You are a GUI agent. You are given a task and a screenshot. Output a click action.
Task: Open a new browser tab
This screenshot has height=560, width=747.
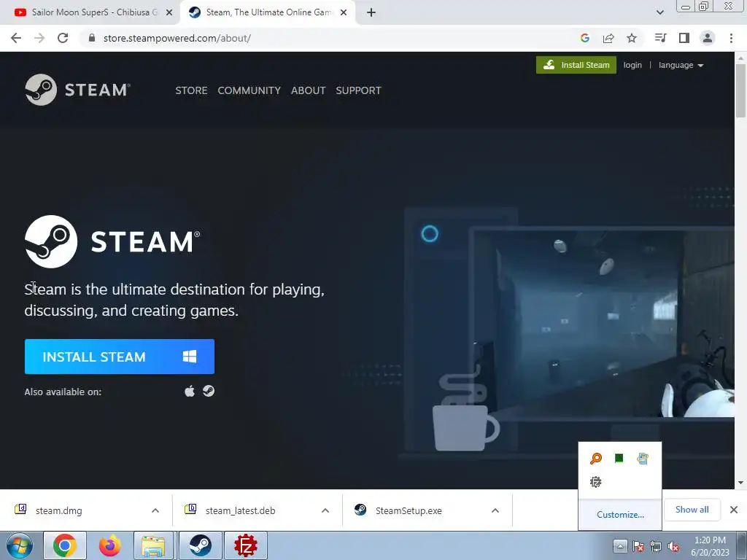371,13
